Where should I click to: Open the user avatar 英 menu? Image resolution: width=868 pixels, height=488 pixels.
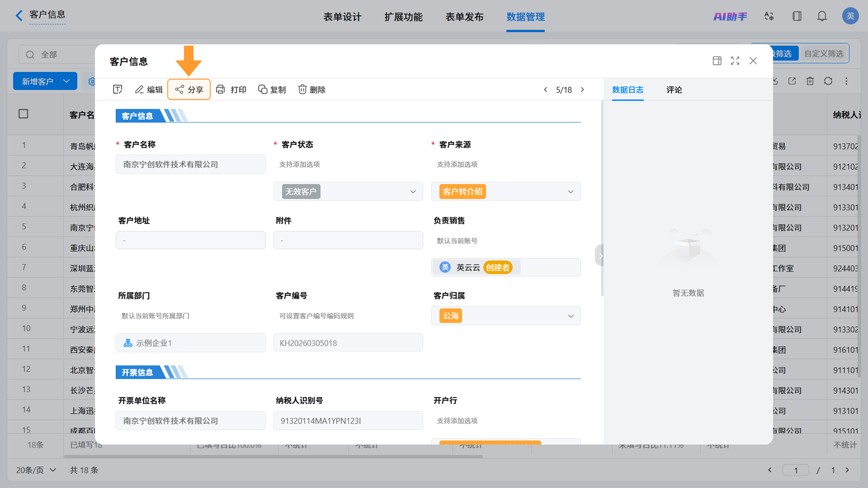click(850, 16)
